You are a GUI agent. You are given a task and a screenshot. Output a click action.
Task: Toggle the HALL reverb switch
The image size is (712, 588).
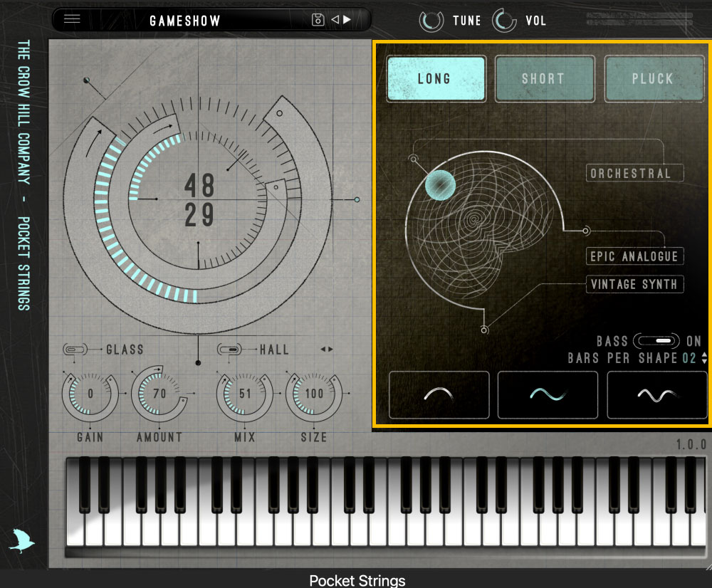229,349
